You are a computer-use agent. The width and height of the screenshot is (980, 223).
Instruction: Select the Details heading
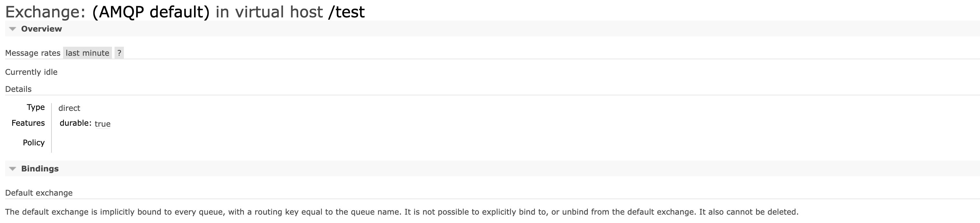pos(18,89)
